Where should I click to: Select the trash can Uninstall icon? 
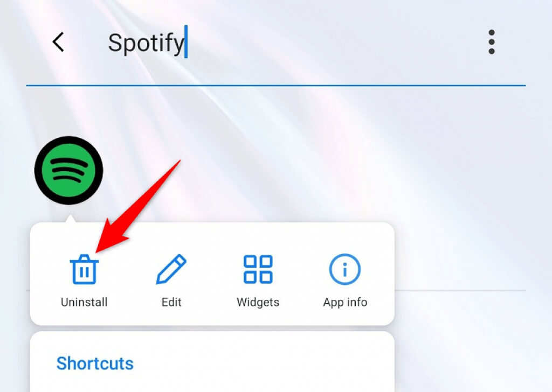[84, 269]
